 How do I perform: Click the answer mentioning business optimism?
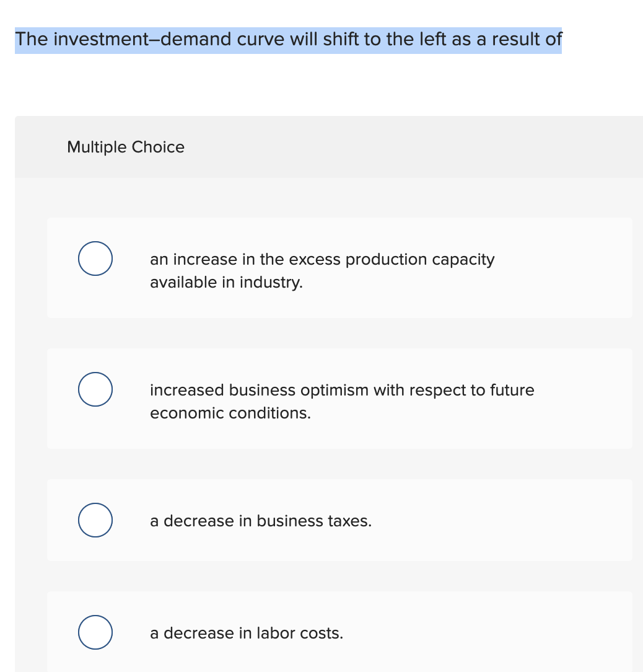[342, 390]
